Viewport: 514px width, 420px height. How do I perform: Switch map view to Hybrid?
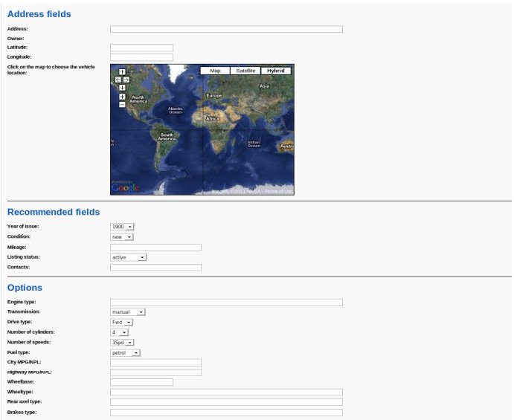pos(276,71)
